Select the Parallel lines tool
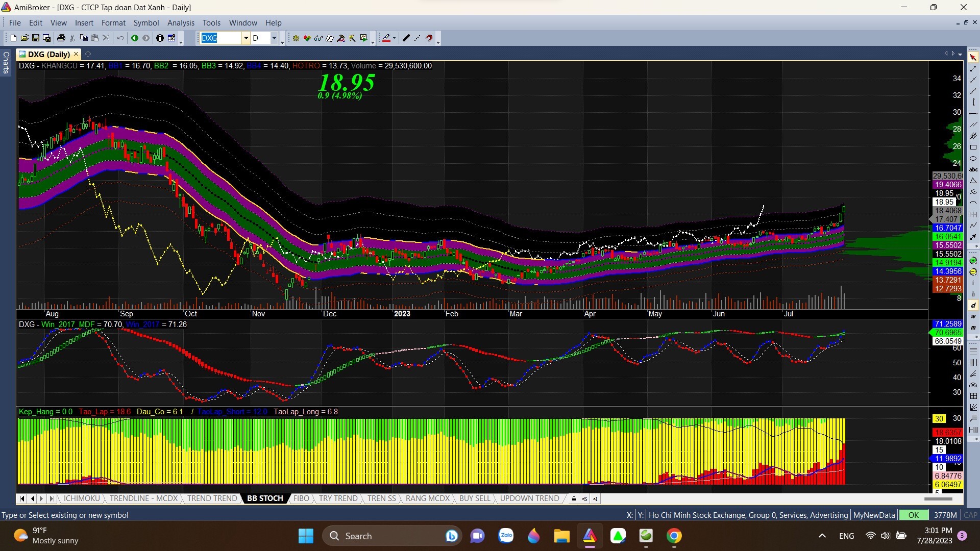The width and height of the screenshot is (980, 551). coord(973,124)
